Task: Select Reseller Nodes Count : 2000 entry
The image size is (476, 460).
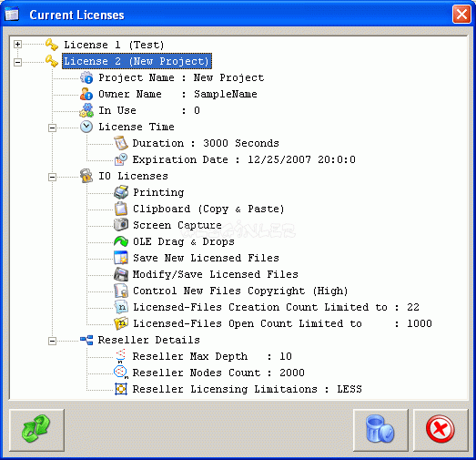Action: [218, 373]
